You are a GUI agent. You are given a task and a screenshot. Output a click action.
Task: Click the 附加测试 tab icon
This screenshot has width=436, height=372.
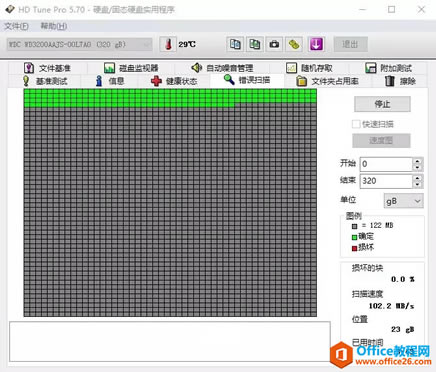(x=371, y=68)
